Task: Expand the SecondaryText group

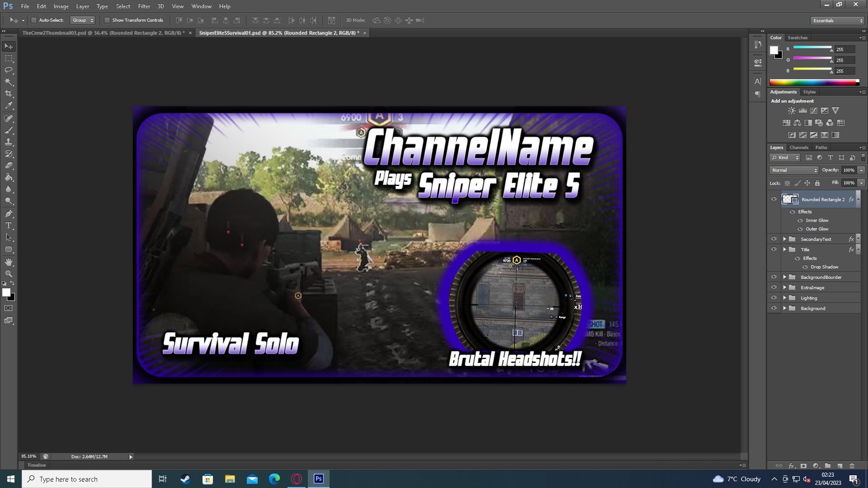Action: (x=785, y=239)
